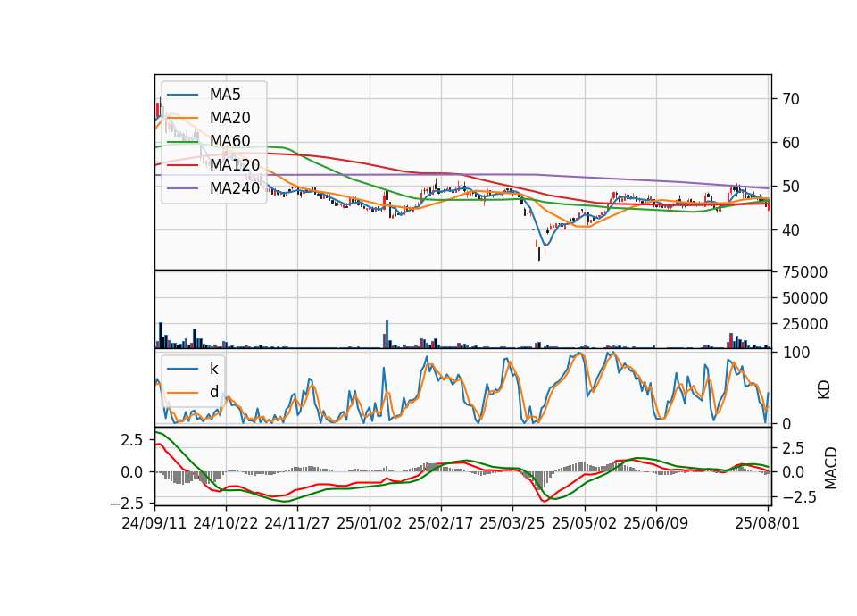Click the lowest candlestick near April 2025
Image resolution: width=857 pixels, height=616 pixels.
tap(539, 253)
